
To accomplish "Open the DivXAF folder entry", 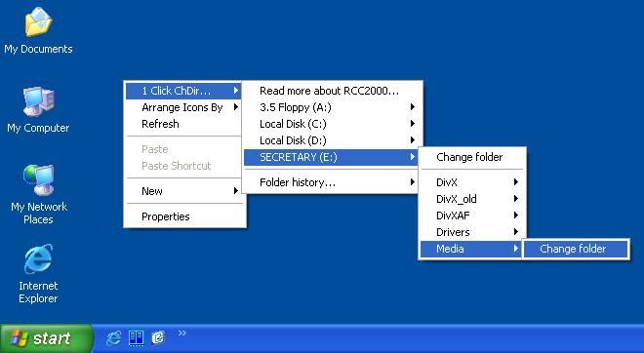I will point(472,216).
